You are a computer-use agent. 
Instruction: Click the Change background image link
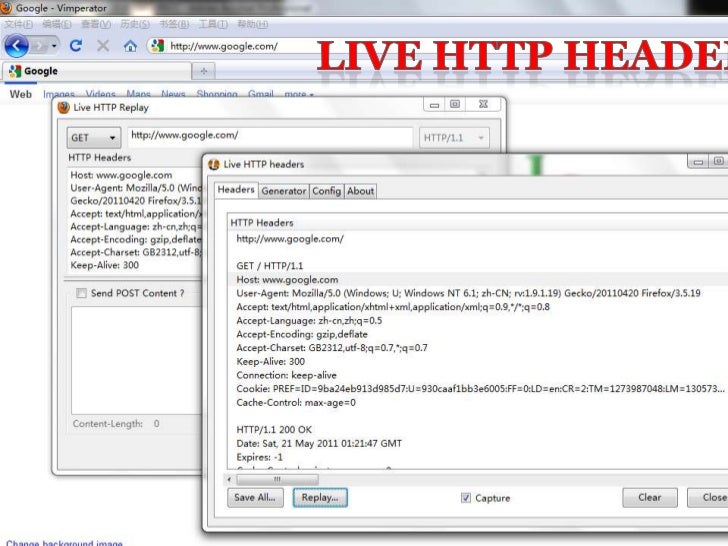coord(64,543)
